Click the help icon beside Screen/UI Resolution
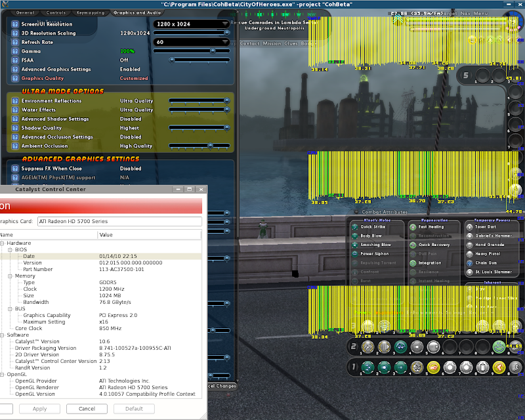The width and height of the screenshot is (525, 420). point(14,24)
